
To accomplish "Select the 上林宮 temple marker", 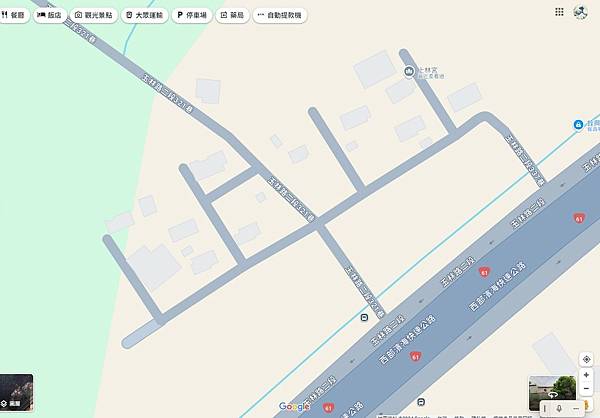I will coord(409,71).
